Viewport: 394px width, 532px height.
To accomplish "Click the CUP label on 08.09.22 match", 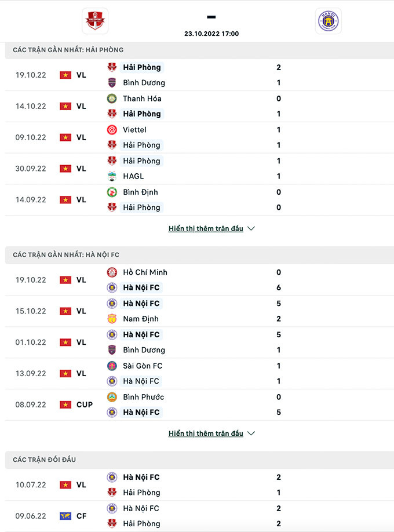I will 85,405.
